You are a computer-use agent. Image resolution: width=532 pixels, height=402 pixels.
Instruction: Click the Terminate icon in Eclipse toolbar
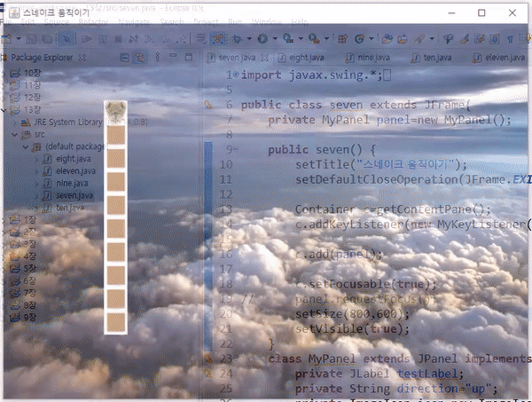(x=118, y=39)
